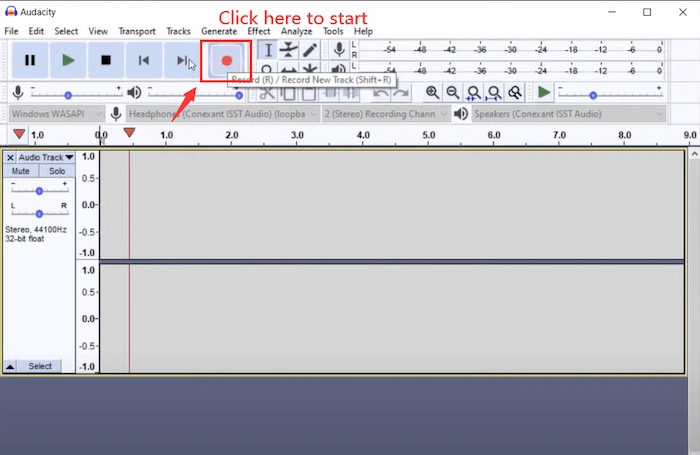Collapse the track using the bottom arrow button

pos(10,367)
